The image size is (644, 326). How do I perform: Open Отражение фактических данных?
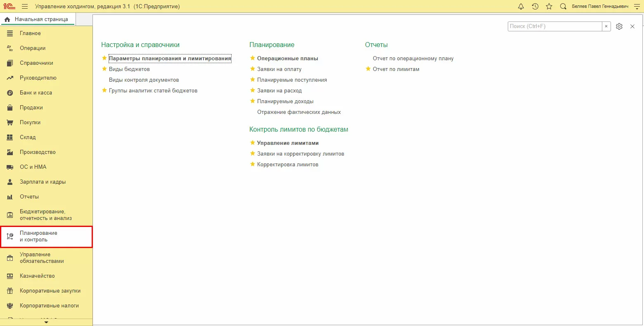[x=299, y=112]
